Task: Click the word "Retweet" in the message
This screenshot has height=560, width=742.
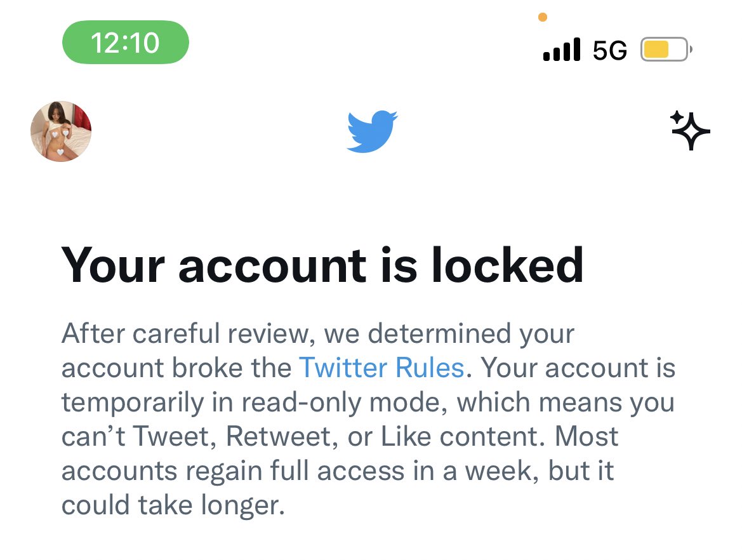Action: 279,437
